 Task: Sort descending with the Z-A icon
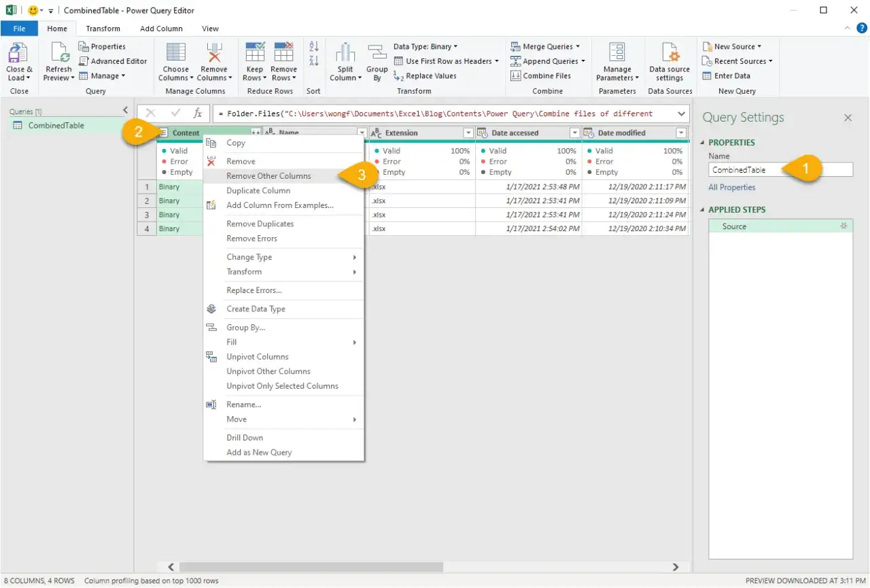click(313, 61)
